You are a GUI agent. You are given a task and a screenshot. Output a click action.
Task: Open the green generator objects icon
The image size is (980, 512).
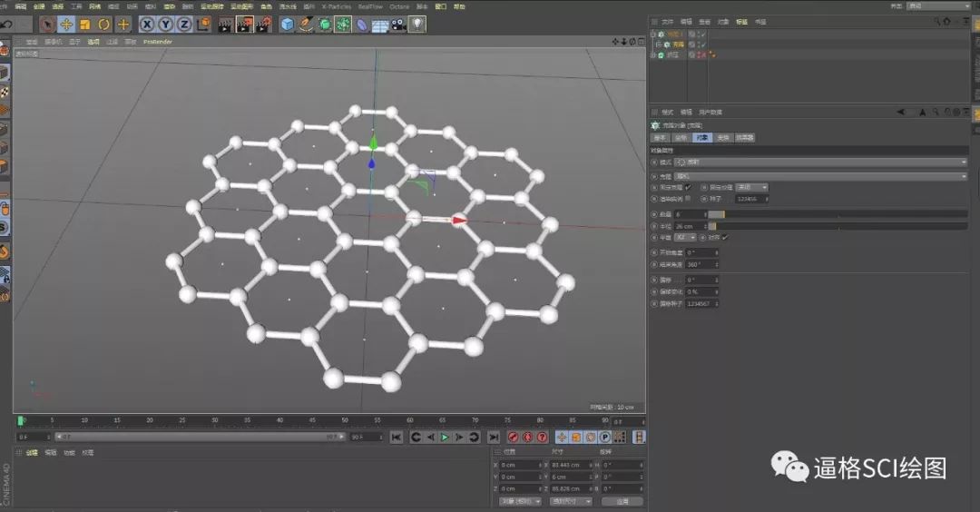(x=325, y=25)
